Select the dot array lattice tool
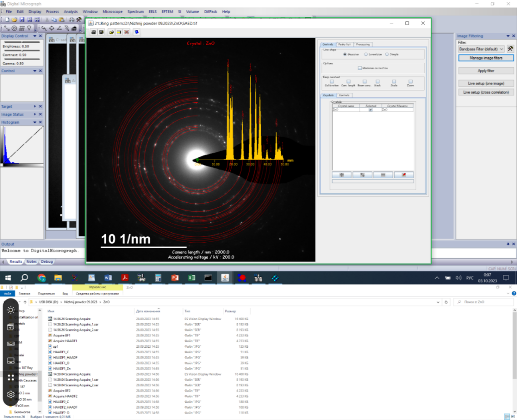The width and height of the screenshot is (517, 420). (x=22, y=28)
